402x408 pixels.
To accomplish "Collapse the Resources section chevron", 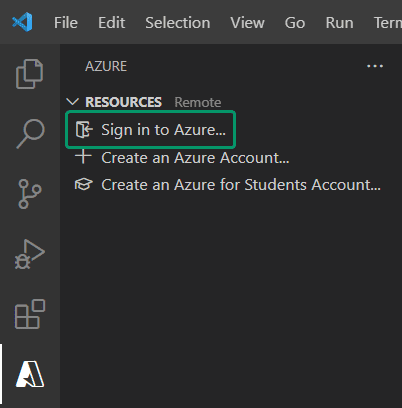I will click(x=72, y=102).
